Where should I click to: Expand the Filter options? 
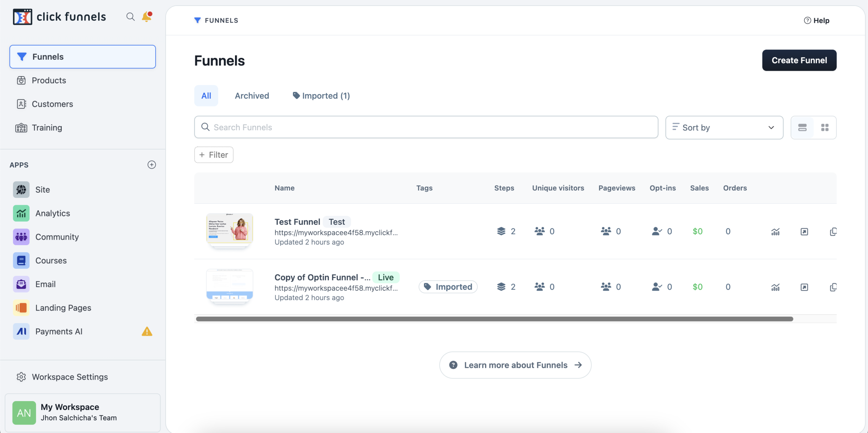(x=214, y=155)
